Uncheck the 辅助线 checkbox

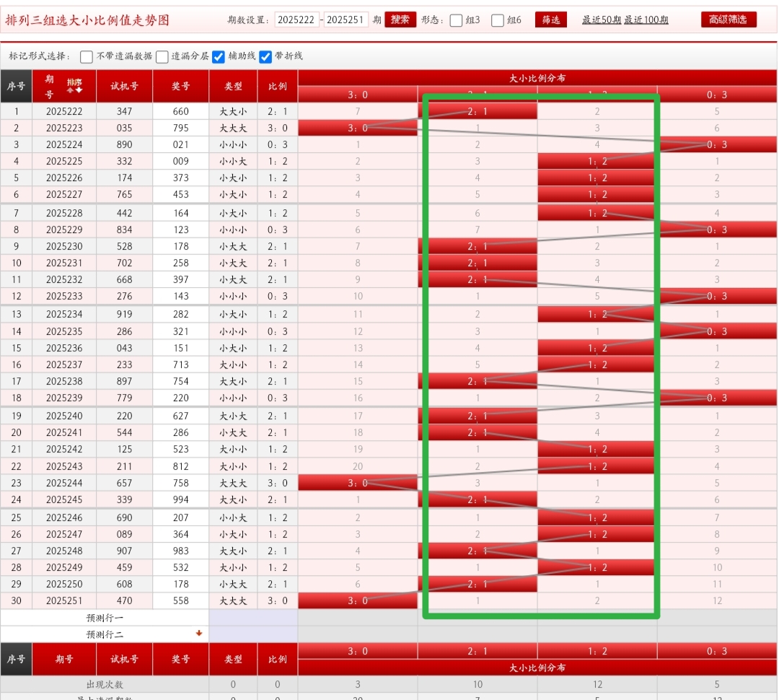pos(219,56)
